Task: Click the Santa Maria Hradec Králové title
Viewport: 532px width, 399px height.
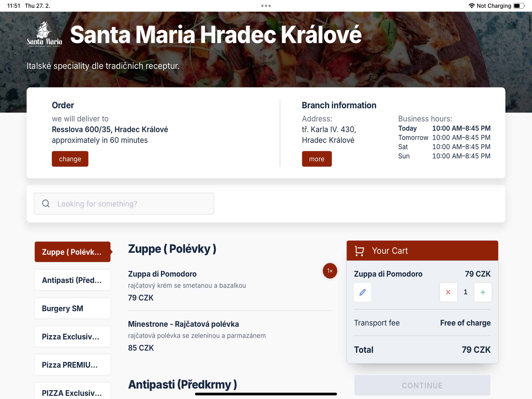Action: (216, 35)
